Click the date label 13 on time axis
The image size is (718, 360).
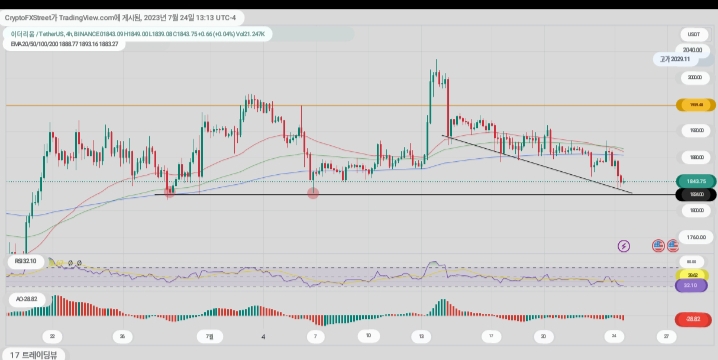pos(421,337)
